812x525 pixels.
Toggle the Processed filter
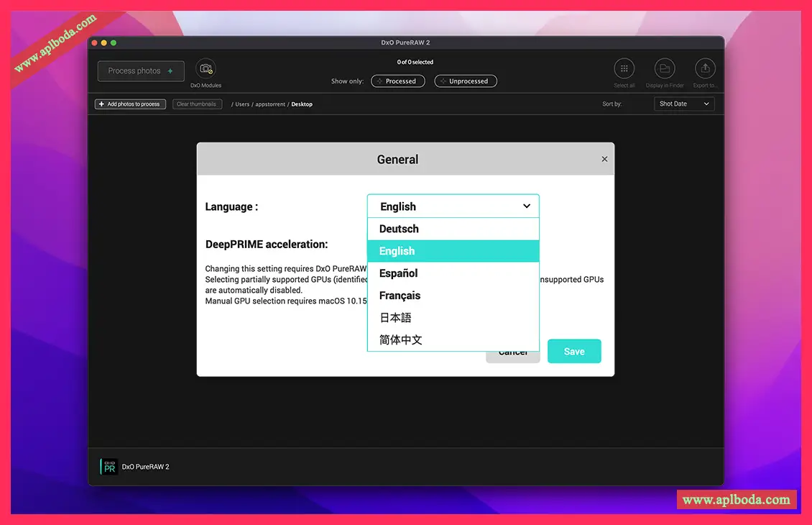(x=397, y=81)
